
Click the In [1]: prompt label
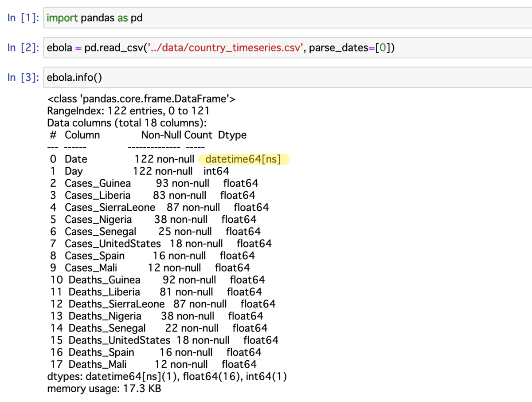pos(23,18)
